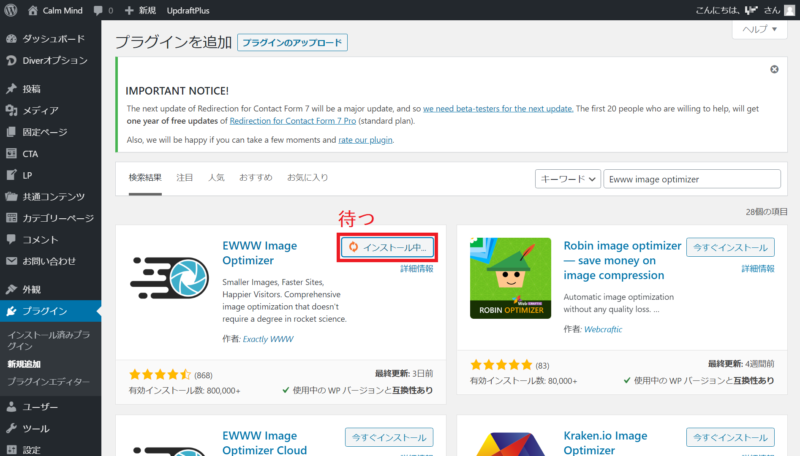This screenshot has width=800, height=456.
Task: Open the コメント (Comments) menu
Action: point(51,239)
